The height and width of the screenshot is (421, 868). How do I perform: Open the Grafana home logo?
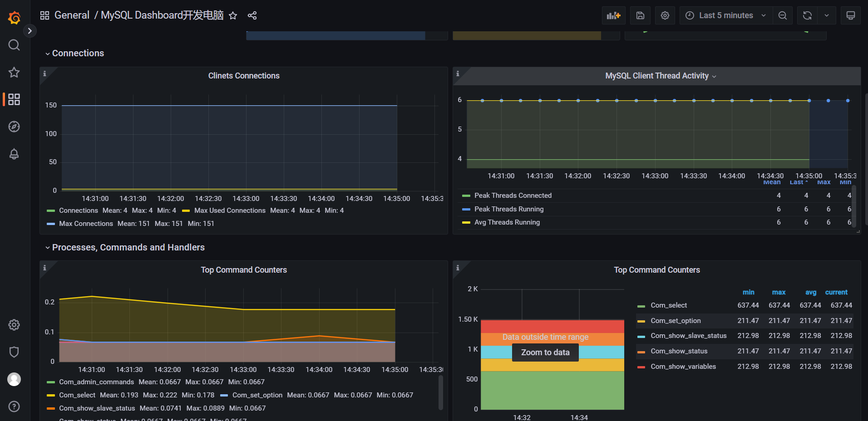coord(14,18)
